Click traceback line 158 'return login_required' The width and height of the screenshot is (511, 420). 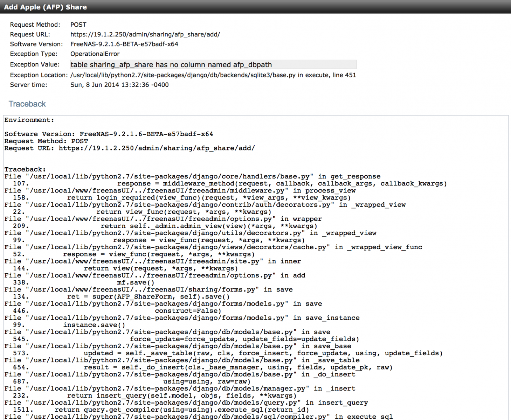[x=181, y=198]
